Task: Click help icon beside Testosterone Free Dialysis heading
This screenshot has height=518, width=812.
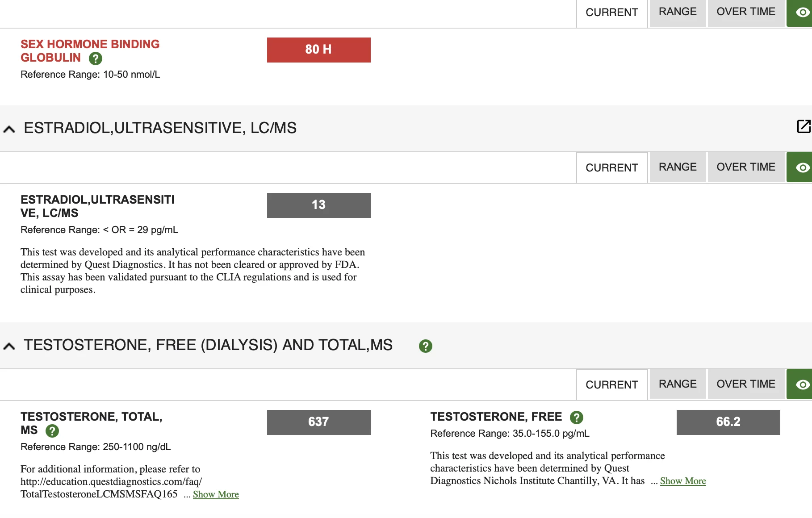Action: [425, 346]
